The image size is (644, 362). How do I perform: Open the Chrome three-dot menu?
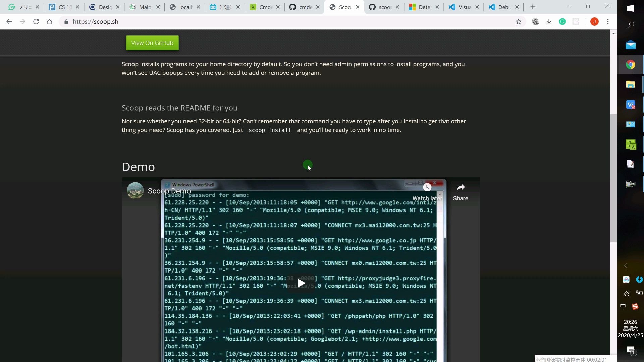point(608,22)
